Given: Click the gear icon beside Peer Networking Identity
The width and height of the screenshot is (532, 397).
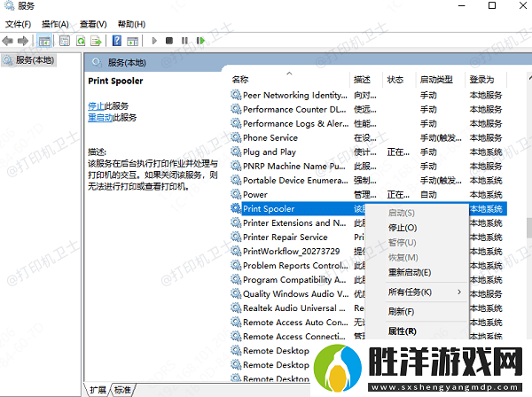Looking at the screenshot, I should click(236, 95).
